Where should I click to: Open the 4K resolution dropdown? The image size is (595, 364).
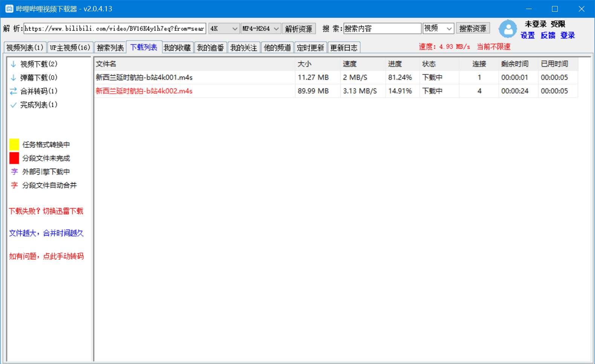224,29
